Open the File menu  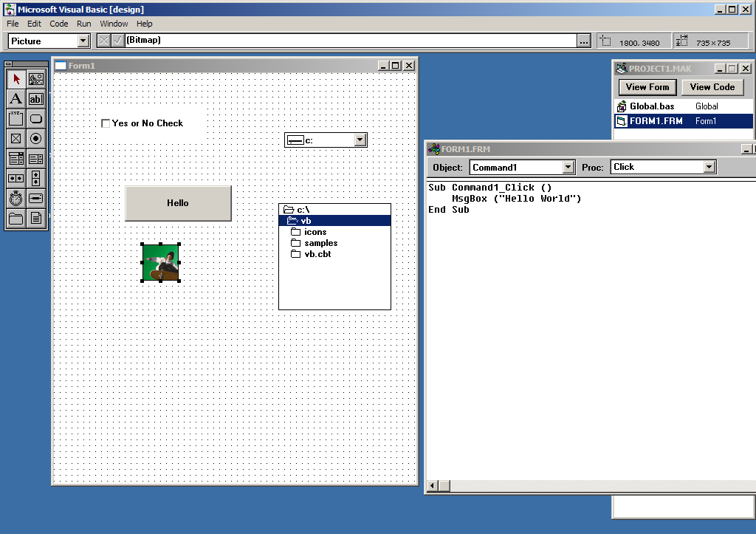(13, 24)
